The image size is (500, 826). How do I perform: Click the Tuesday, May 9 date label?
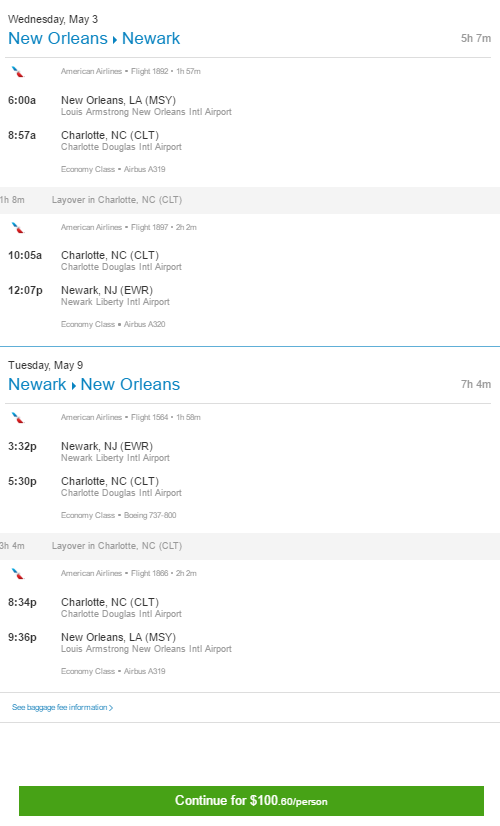pyautogui.click(x=45, y=365)
